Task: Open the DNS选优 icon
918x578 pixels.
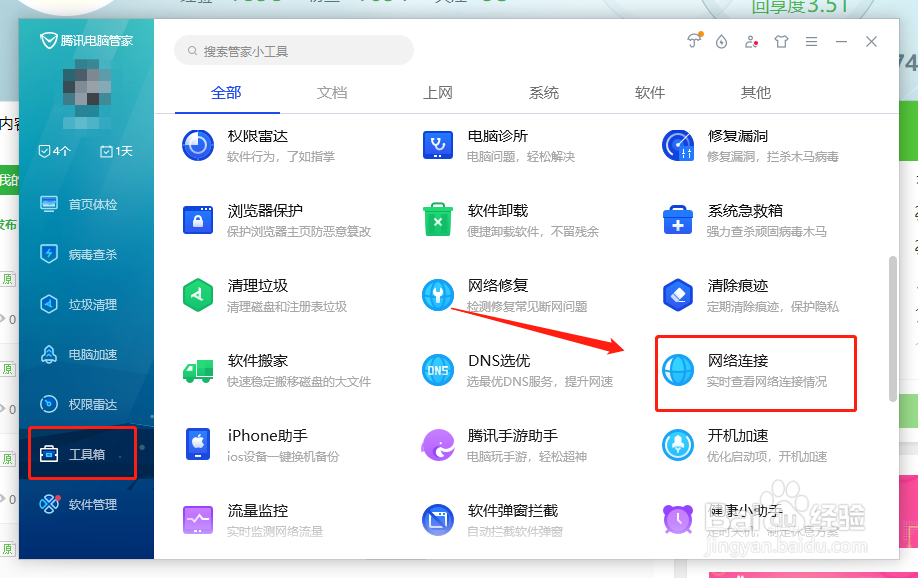Action: (x=438, y=370)
